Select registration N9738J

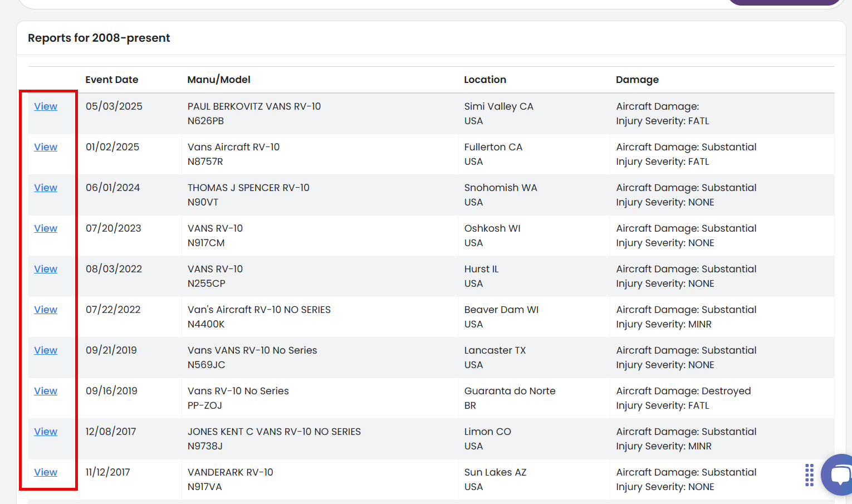click(x=205, y=446)
